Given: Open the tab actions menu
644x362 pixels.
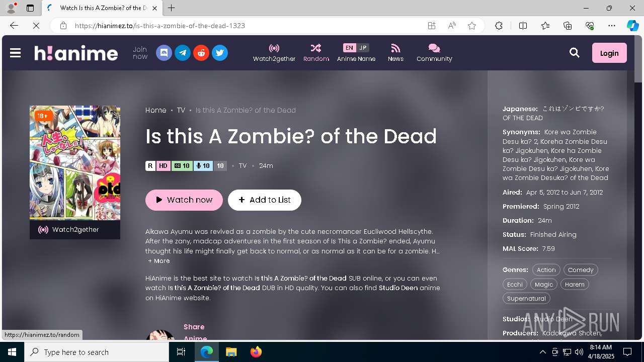Looking at the screenshot, I should coord(30,8).
